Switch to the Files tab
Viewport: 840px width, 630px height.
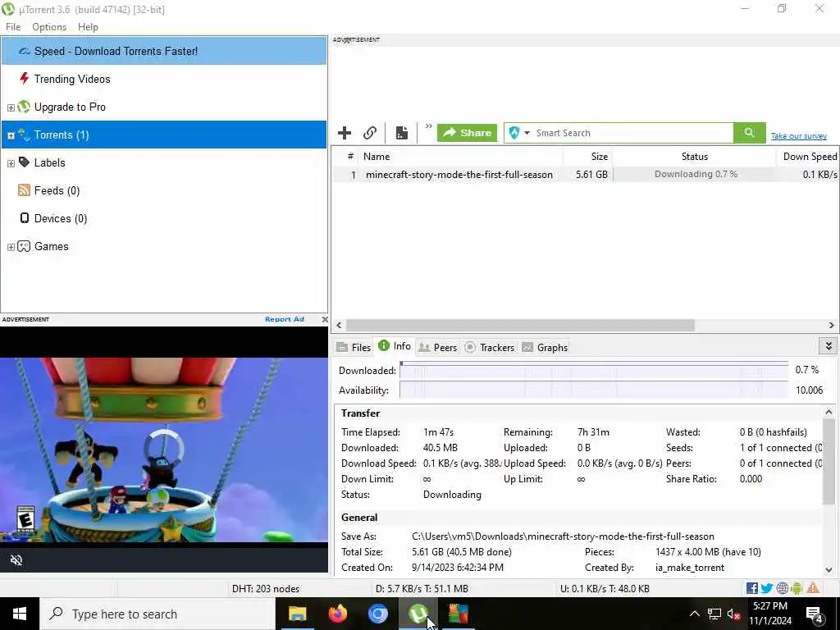[354, 348]
